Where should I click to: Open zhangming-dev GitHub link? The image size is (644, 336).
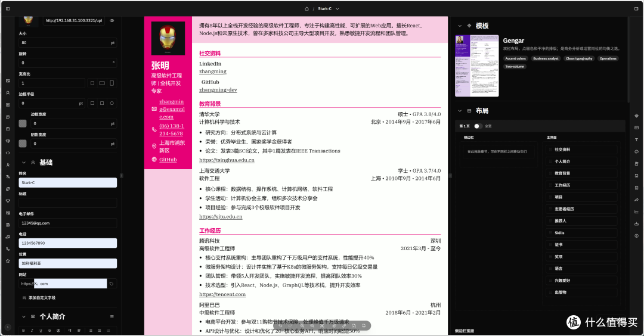218,90
